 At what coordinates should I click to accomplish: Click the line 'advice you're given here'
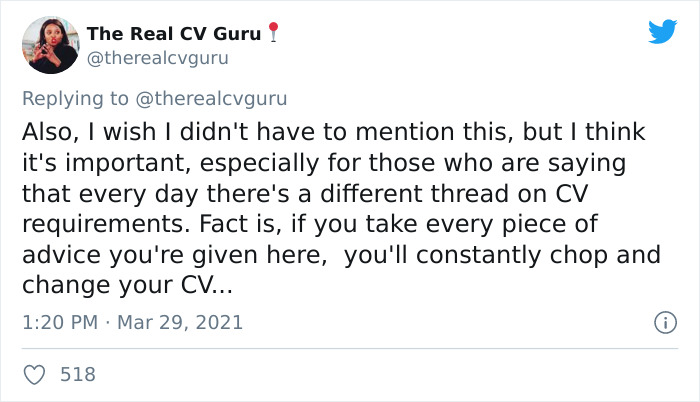pos(340,254)
